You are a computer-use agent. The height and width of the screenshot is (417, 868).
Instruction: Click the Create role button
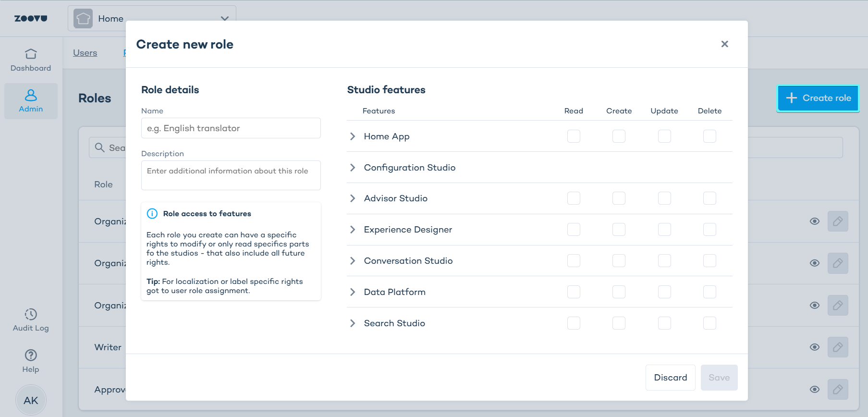click(x=818, y=98)
